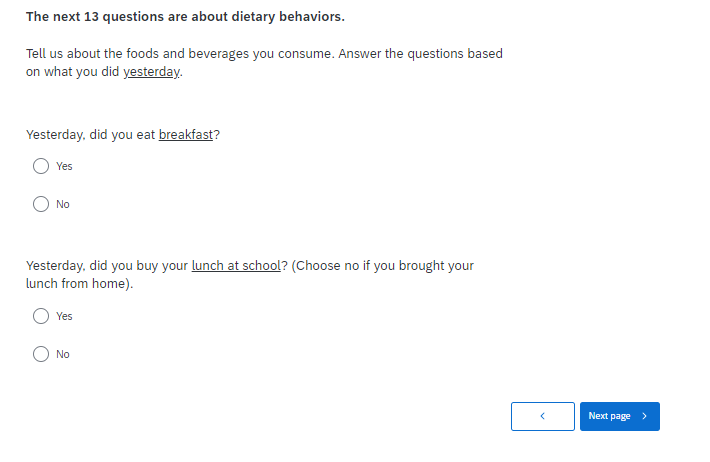The height and width of the screenshot is (462, 710).
Task: Click the '(Choose no if you brought' note
Action: (x=380, y=266)
